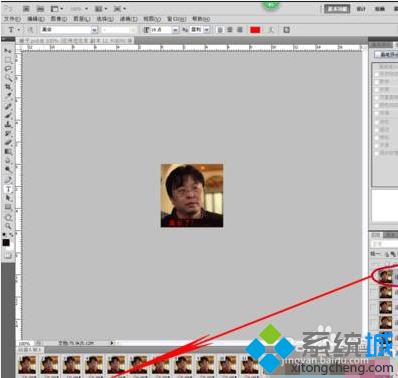
Task: Select the Eyedropper tool
Action: [x=8, y=96]
